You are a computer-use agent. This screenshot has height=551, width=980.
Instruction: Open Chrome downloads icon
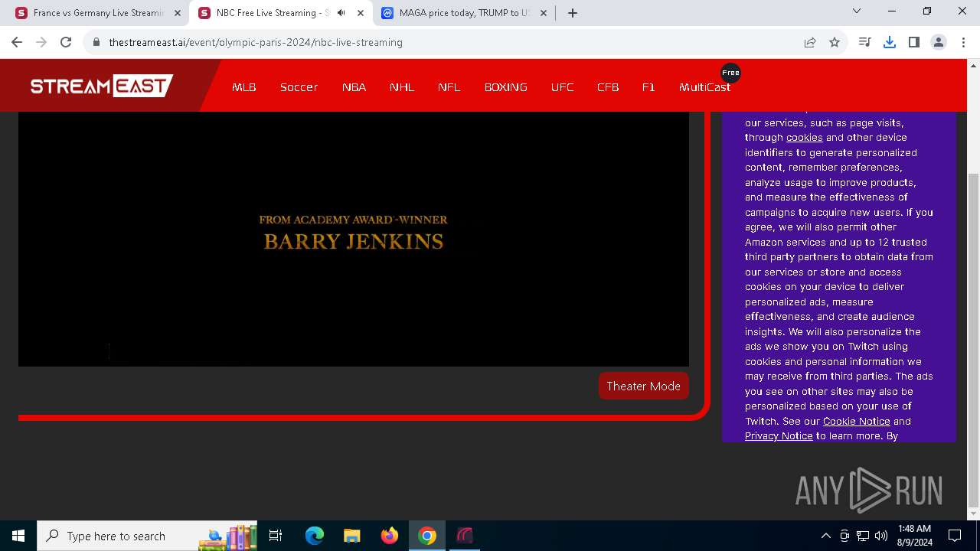click(x=889, y=42)
